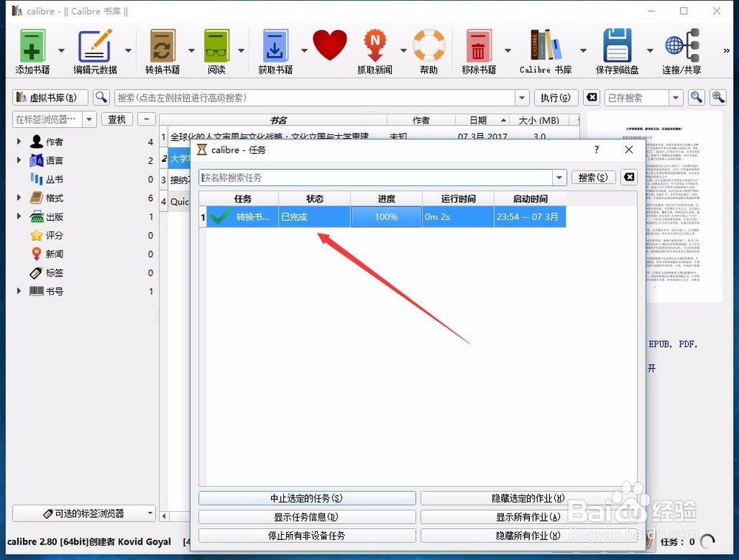
Task: Expand the Authors tree node
Action: (19, 141)
